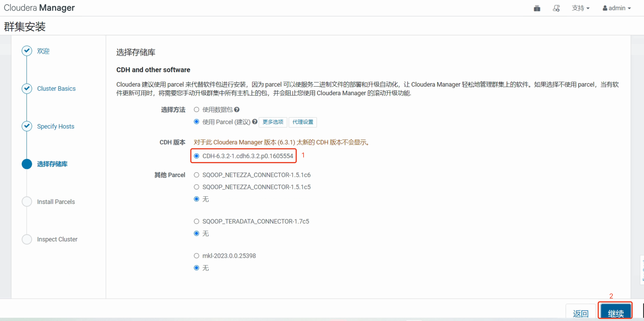This screenshot has height=321, width=644.
Task: Go to Cluster Basics step
Action: click(56, 89)
